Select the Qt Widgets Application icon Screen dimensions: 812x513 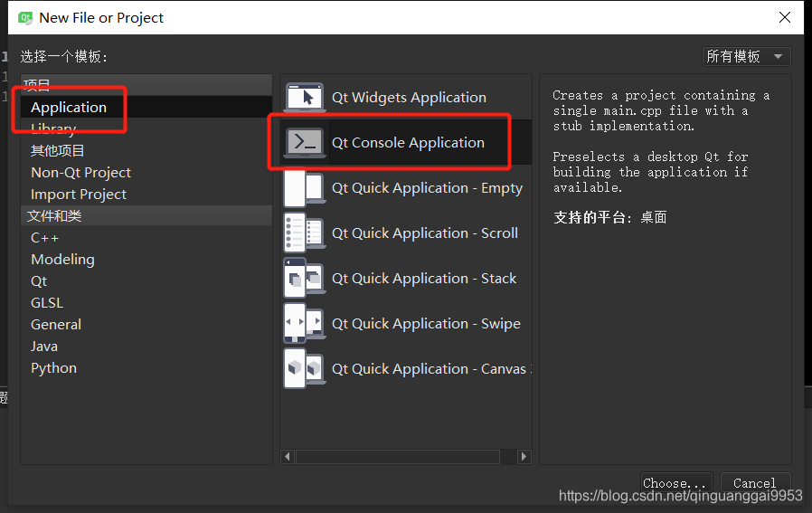305,98
